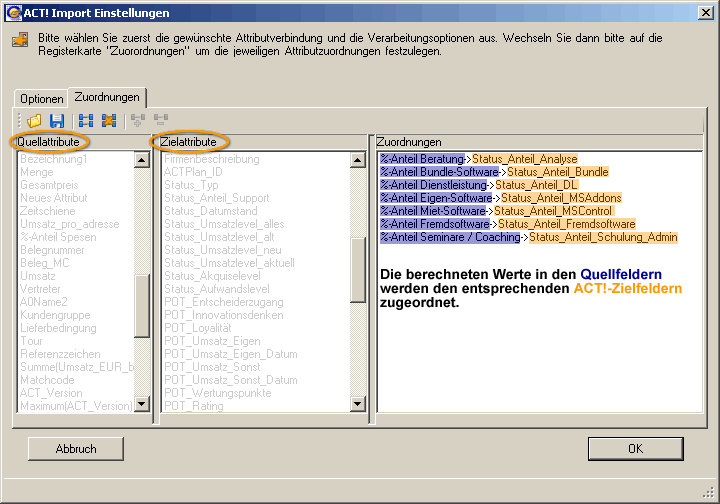Select source attribute Referenzzeichen
720x504 pixels.
[60, 354]
